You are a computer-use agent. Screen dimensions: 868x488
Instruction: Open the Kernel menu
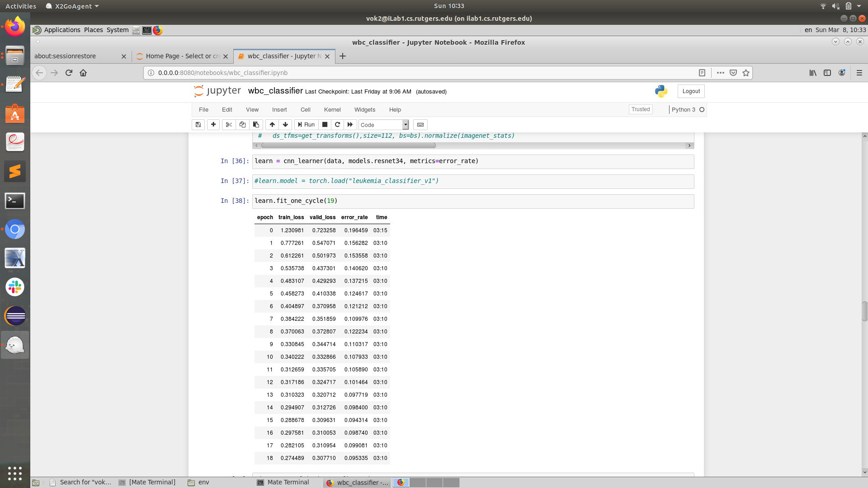(332, 110)
